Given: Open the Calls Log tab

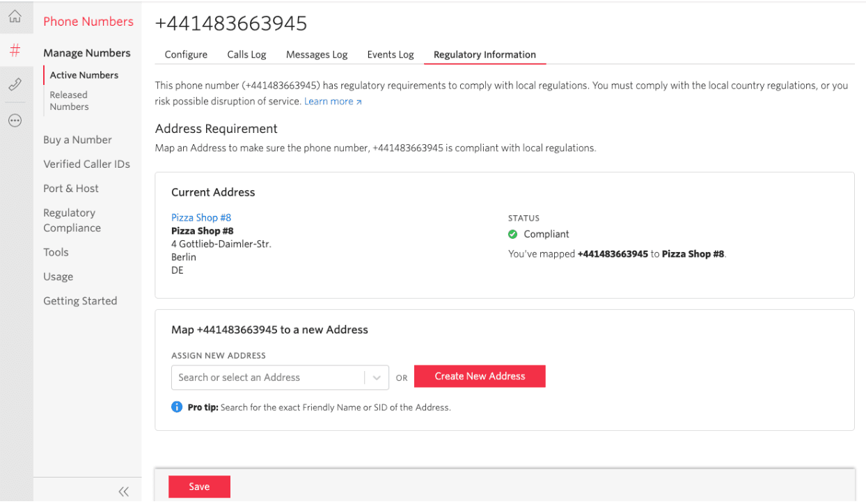Looking at the screenshot, I should [x=246, y=54].
